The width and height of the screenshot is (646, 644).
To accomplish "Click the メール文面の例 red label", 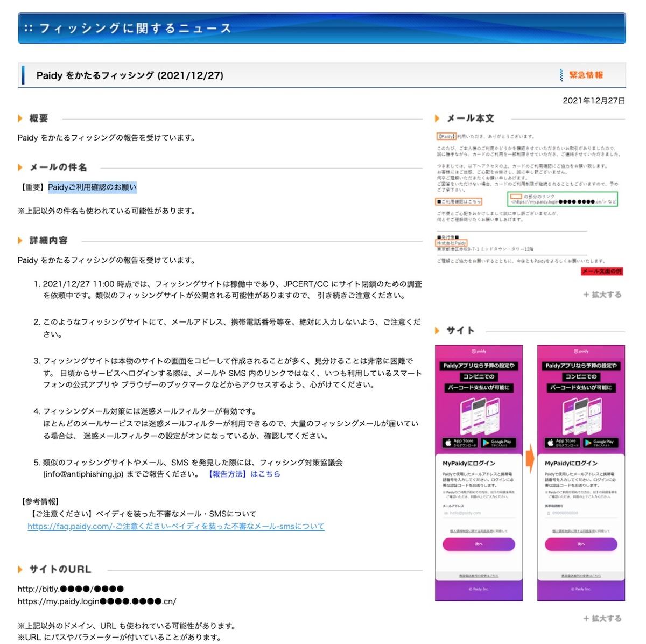I will pyautogui.click(x=602, y=271).
